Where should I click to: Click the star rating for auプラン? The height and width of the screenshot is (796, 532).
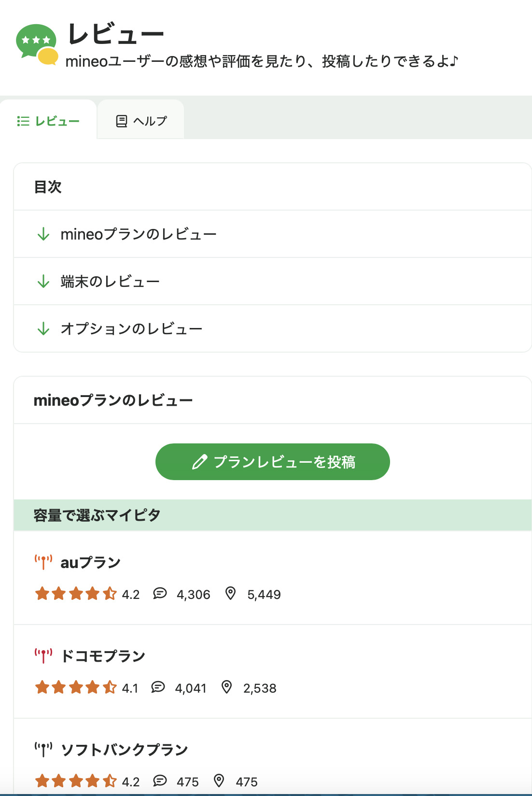point(76,594)
